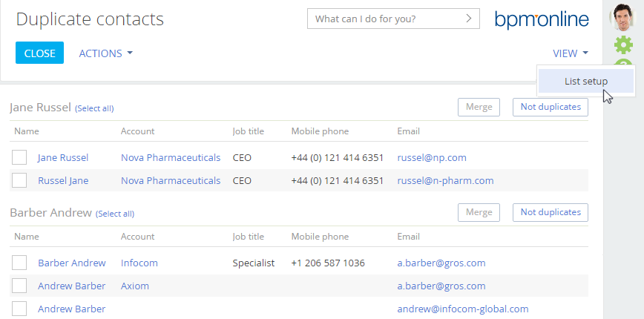Open Nova Pharmaceuticals account for Jane Russel

(171, 157)
